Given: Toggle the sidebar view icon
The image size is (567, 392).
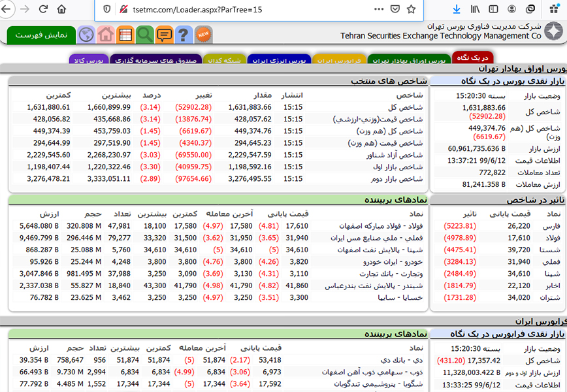Looking at the screenshot, I should pos(493,9).
